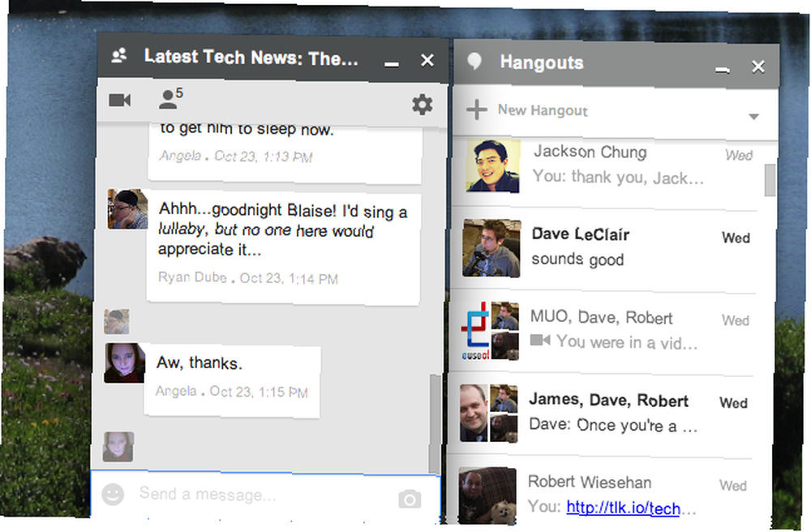Viewport: 811px width, 532px height.
Task: Click Dave LeClair's profile photo
Action: pyautogui.click(x=491, y=248)
